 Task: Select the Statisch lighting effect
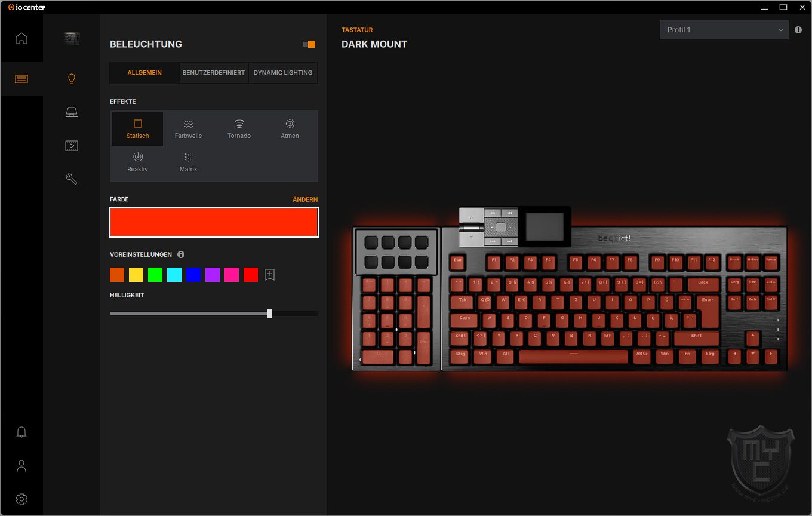[x=137, y=129]
